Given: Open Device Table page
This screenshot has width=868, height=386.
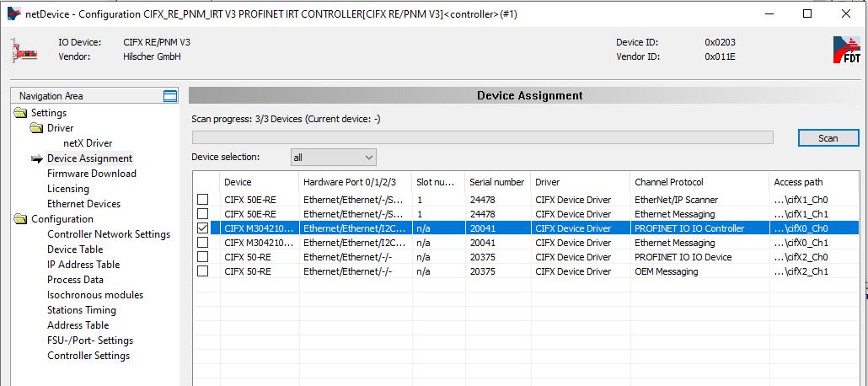Looking at the screenshot, I should [x=75, y=249].
